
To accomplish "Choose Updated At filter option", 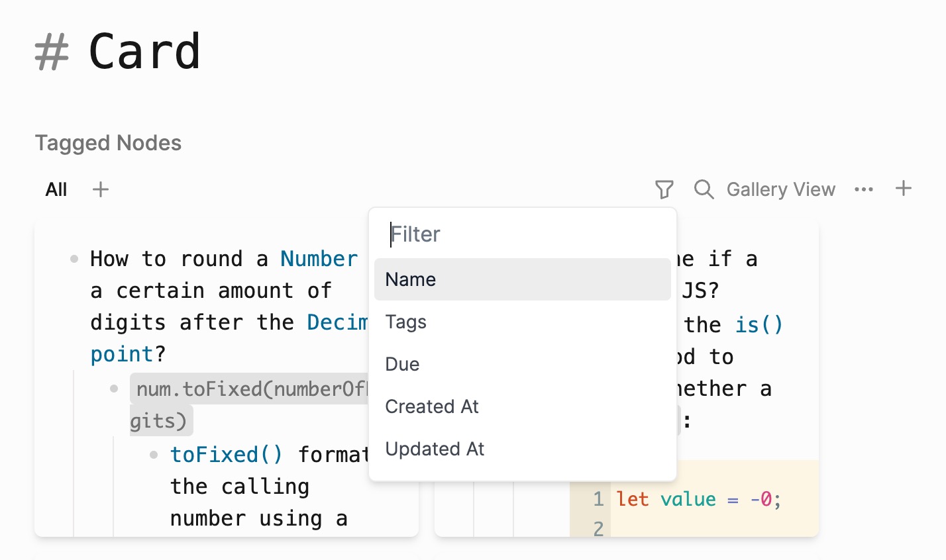I will [523, 449].
